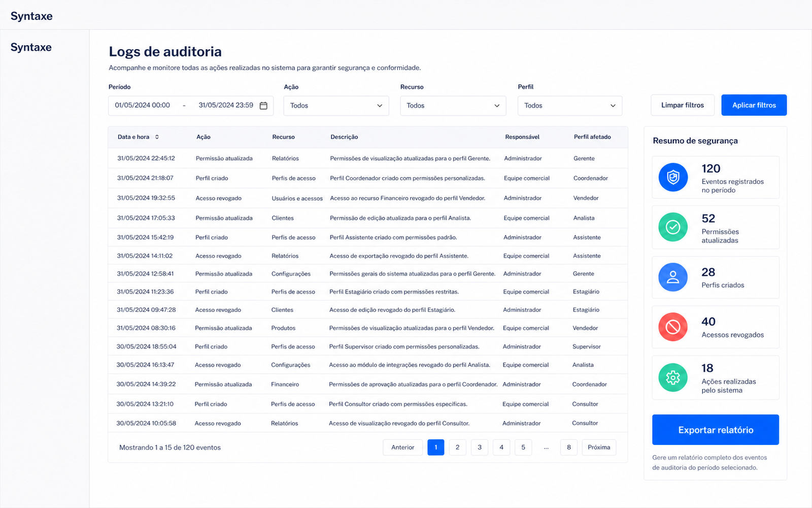Screen dimensions: 812x508
Task: Click the 30/05/2024 16:13:47 timestamp cell
Action: click(x=145, y=365)
